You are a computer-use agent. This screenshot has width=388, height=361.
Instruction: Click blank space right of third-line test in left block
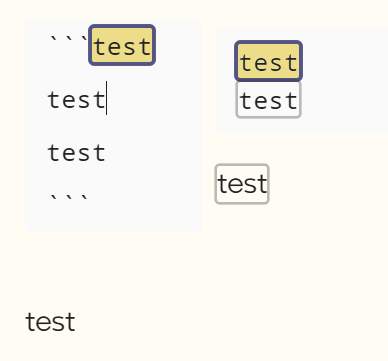(153, 153)
